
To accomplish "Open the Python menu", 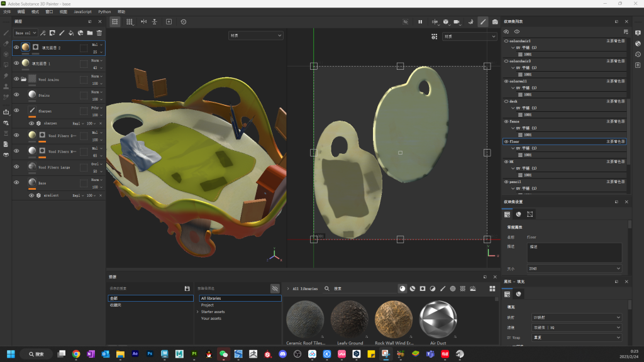I will [104, 11].
